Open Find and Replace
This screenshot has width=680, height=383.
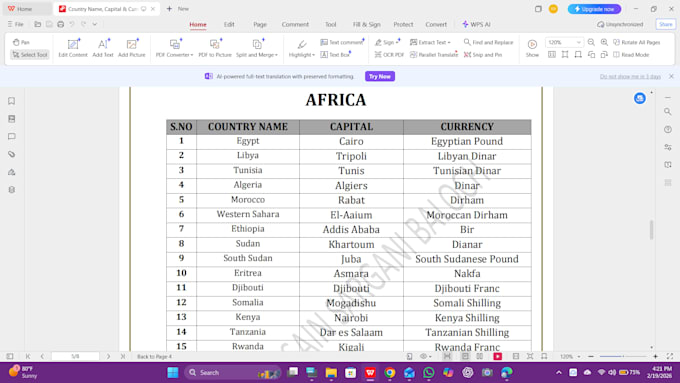coord(488,42)
